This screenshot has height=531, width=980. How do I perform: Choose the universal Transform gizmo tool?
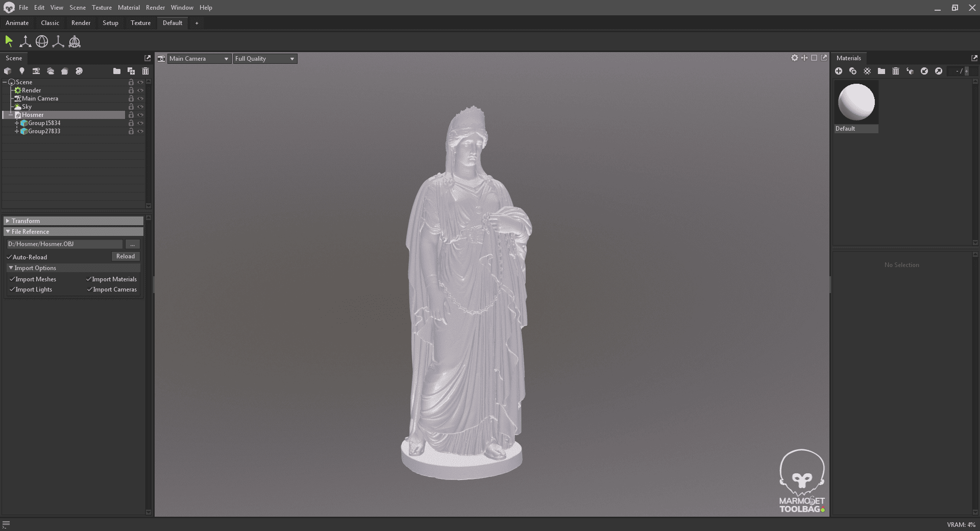(75, 41)
